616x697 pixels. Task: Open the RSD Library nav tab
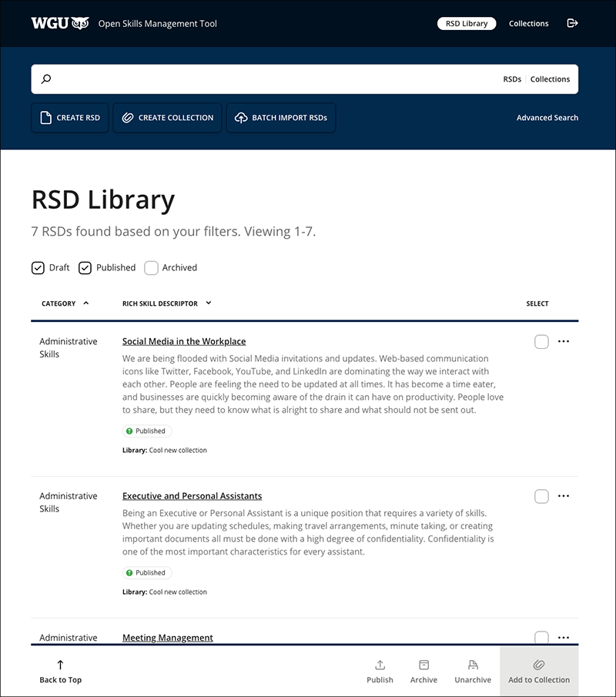[467, 24]
